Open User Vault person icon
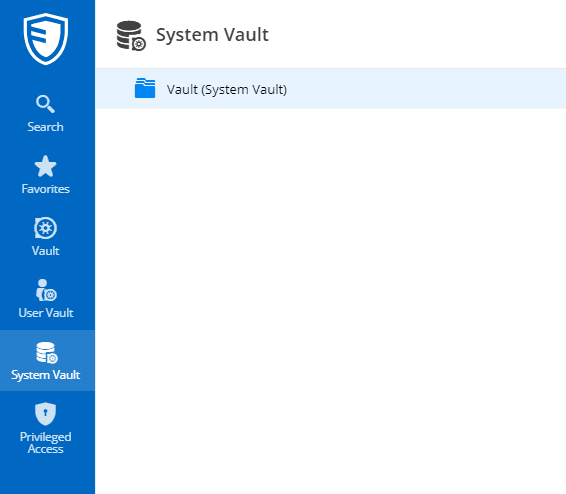Screen dimensions: 566x494 pos(46,290)
